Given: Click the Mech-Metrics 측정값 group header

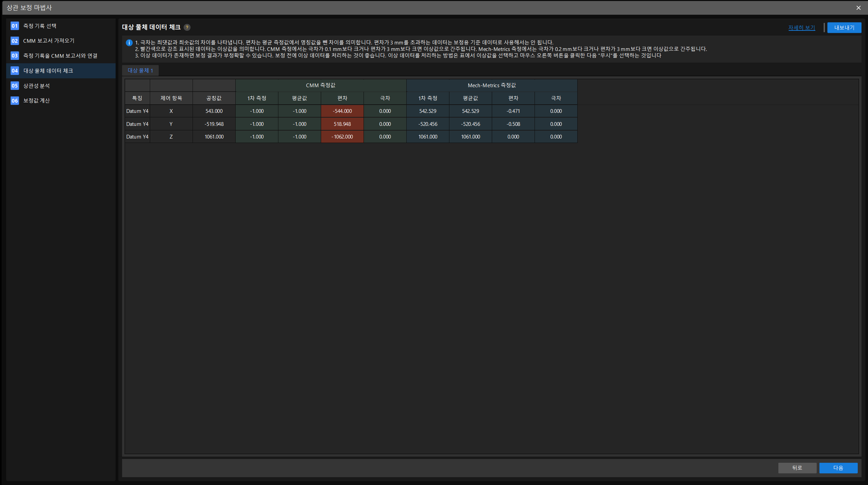Looking at the screenshot, I should (492, 86).
